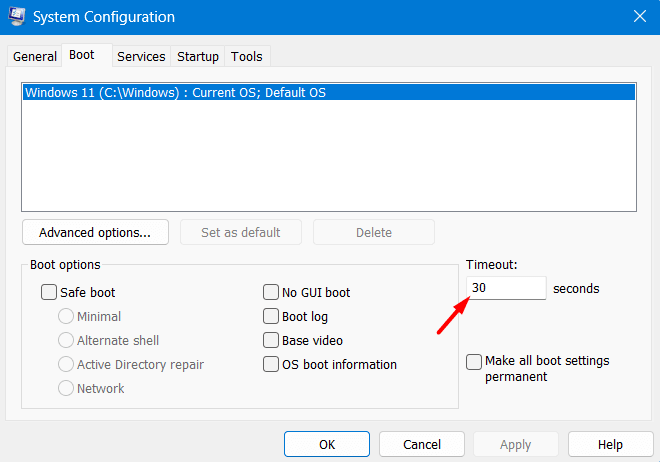Click the Timeout seconds input field
The image size is (660, 462).
coord(506,288)
